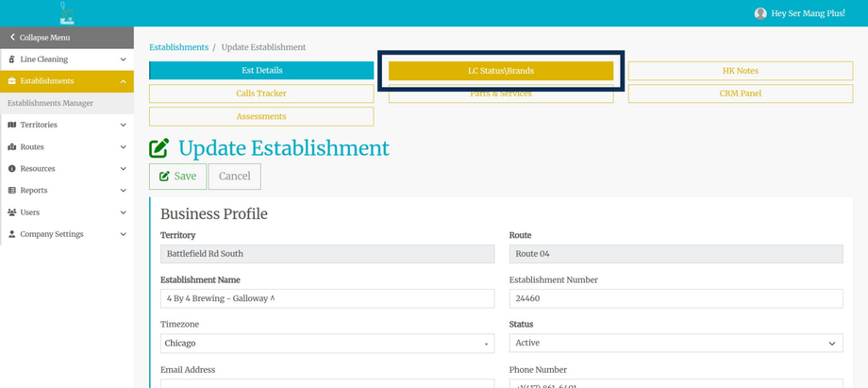868x388 pixels.
Task: Open the user avatar icon
Action: click(x=760, y=13)
